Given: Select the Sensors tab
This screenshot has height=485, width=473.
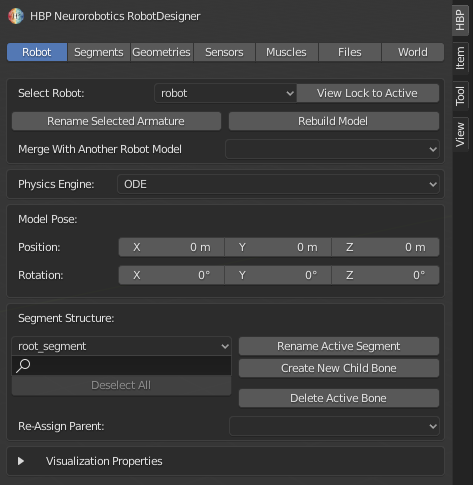Looking at the screenshot, I should coord(224,52).
